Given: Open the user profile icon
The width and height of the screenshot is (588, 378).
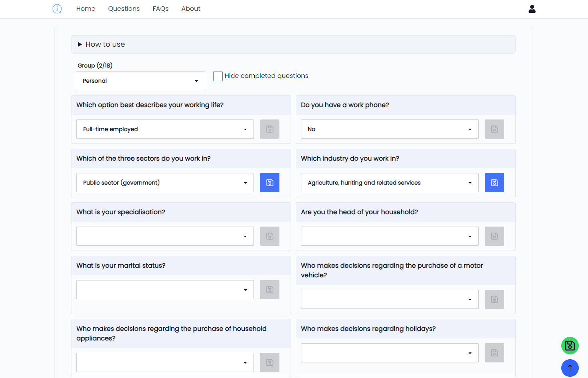Looking at the screenshot, I should [x=532, y=9].
